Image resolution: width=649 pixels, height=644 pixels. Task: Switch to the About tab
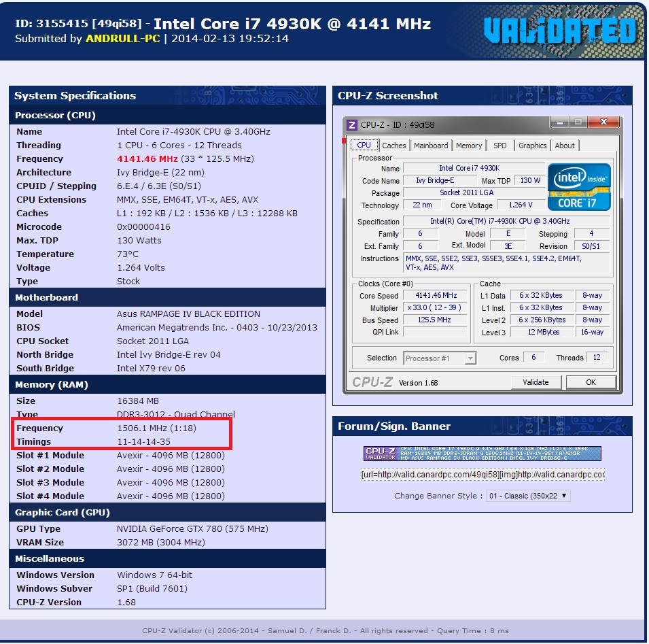point(565,146)
